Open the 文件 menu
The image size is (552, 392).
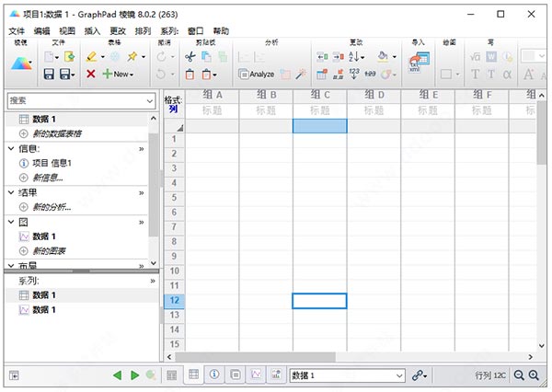(x=17, y=31)
